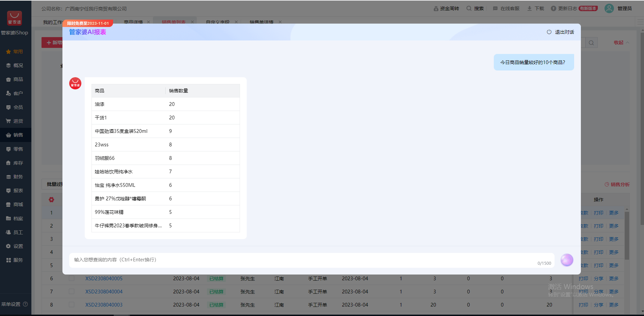Click the 销售数量 column header
This screenshot has width=644, height=316.
click(203, 91)
